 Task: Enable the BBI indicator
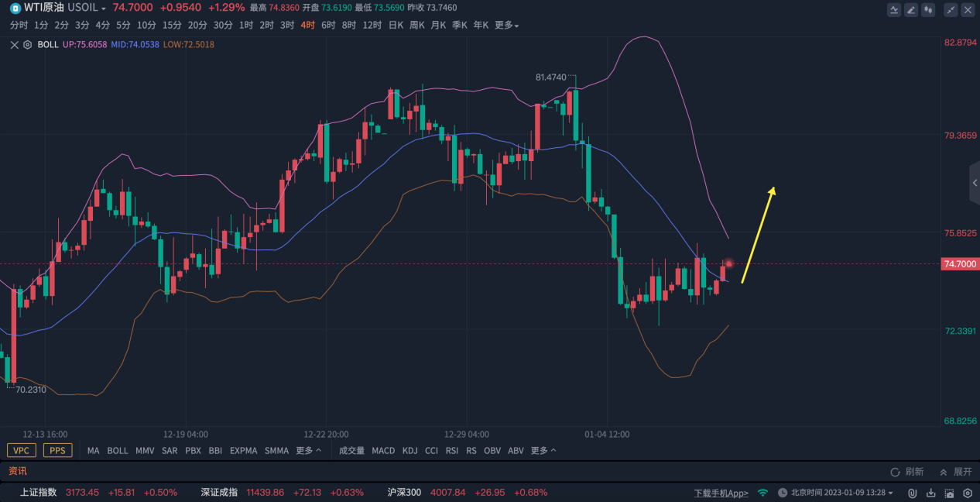tap(215, 450)
